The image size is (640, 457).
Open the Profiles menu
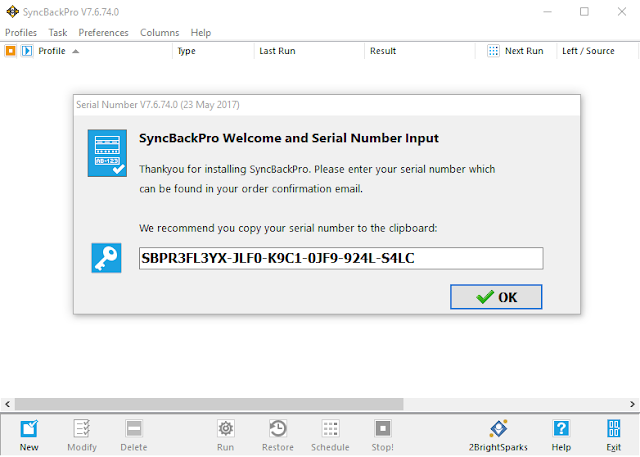coord(21,33)
